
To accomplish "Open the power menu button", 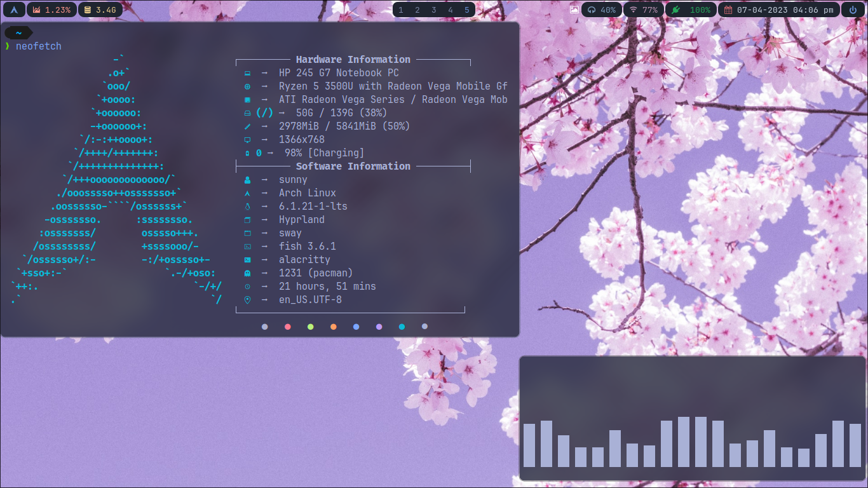I will [x=853, y=10].
